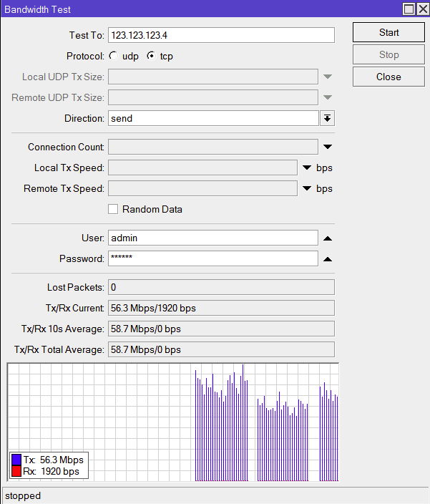Start the bandwidth test
The image size is (430, 504).
389,32
